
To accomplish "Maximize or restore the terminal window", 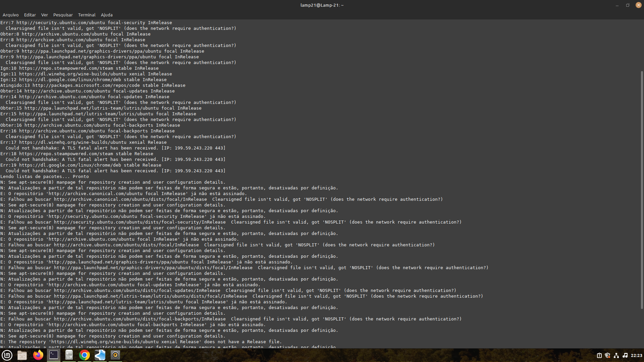I will coord(628,5).
